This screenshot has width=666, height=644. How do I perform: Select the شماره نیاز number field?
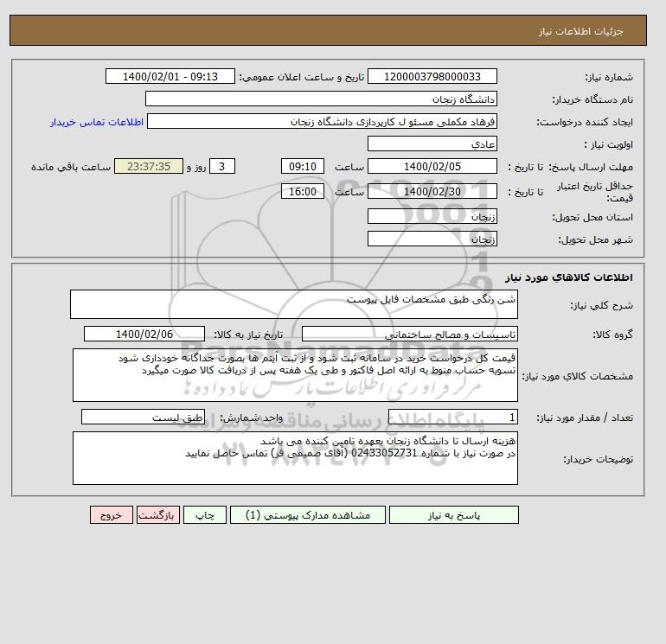(x=432, y=76)
